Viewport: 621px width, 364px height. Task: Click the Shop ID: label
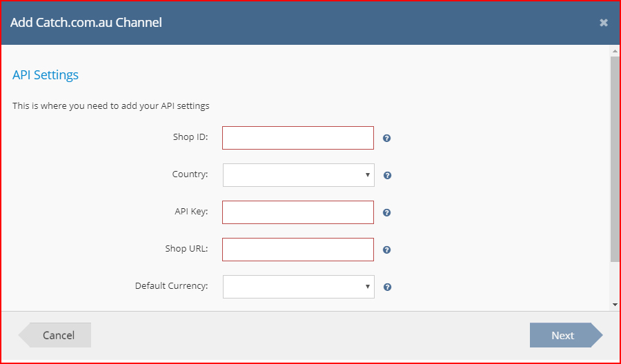pos(190,137)
